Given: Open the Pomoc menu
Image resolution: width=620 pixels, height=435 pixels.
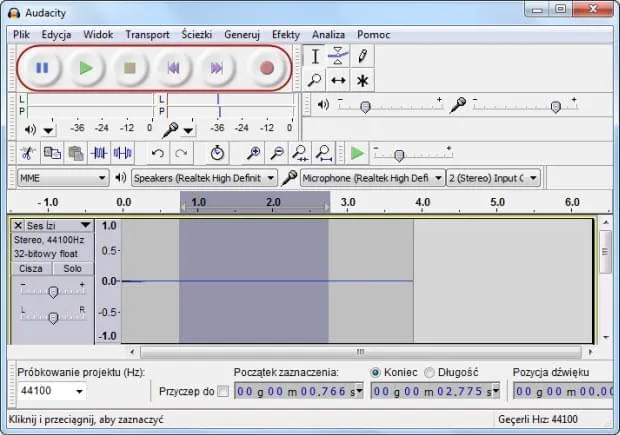Looking at the screenshot, I should (374, 35).
